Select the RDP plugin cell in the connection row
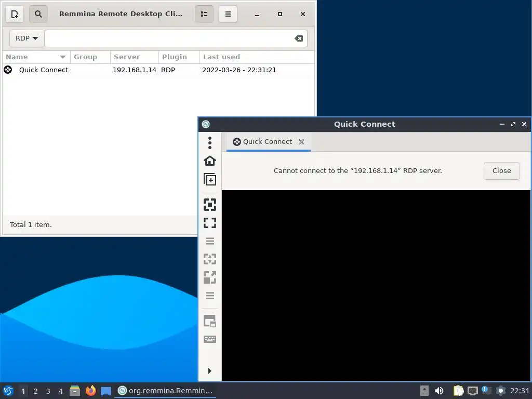 168,70
